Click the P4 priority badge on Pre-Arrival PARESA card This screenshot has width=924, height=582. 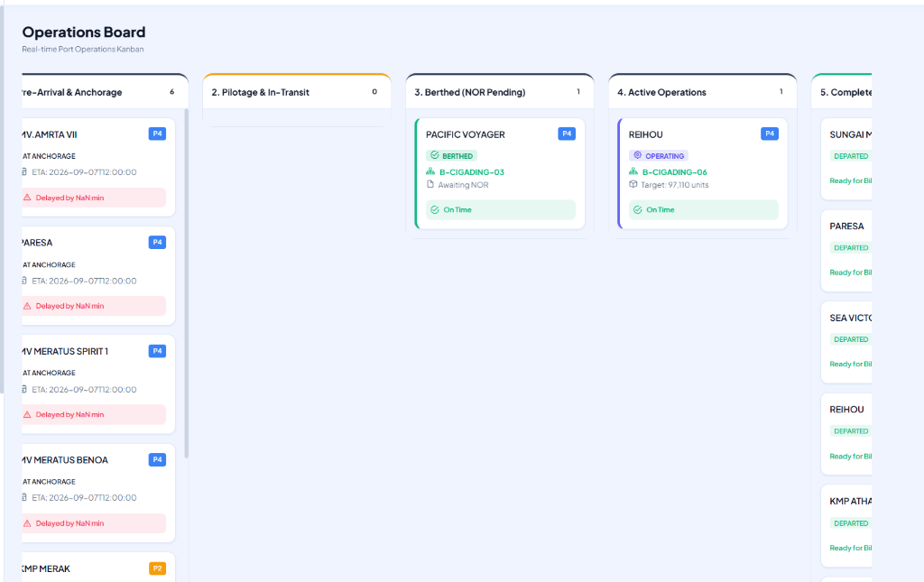[x=157, y=242]
